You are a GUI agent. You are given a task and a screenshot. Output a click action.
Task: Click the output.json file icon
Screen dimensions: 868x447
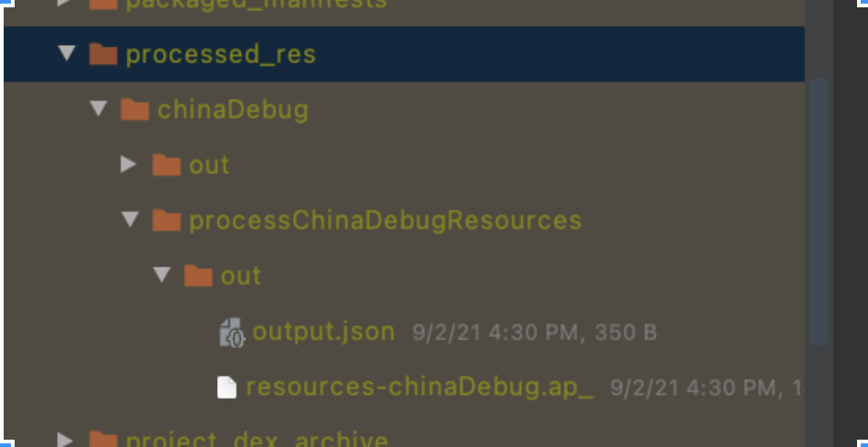(233, 333)
